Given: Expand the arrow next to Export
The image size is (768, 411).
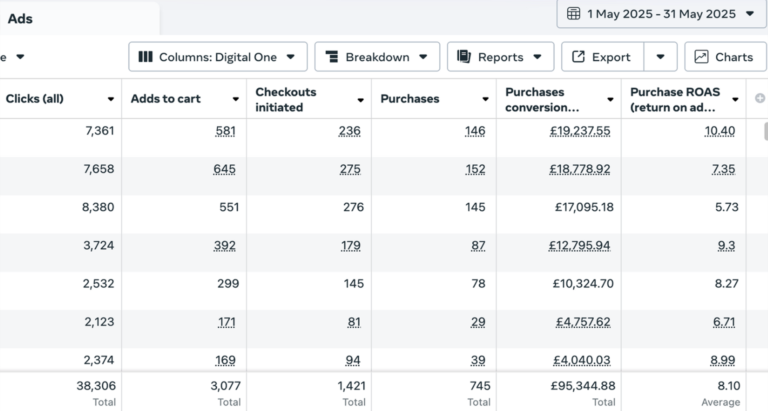Looking at the screenshot, I should (660, 57).
